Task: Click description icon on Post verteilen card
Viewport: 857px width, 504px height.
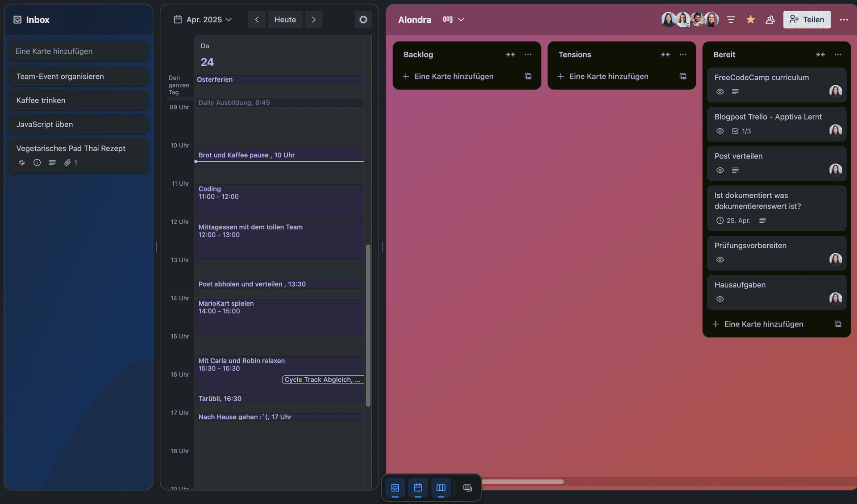Action: pyautogui.click(x=735, y=170)
